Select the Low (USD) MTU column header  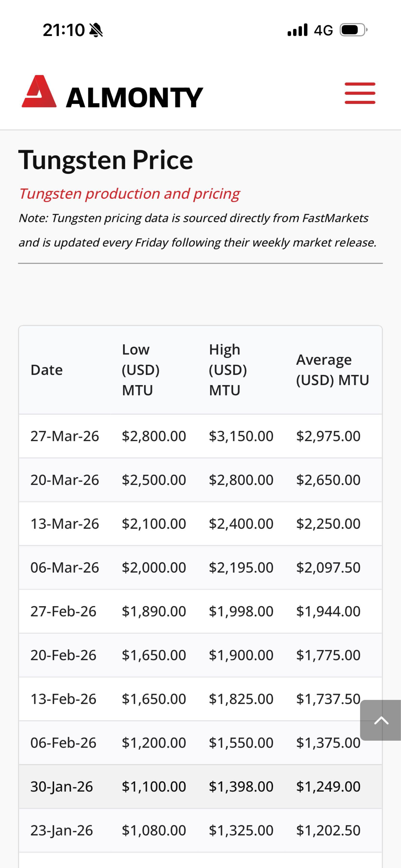tap(140, 370)
